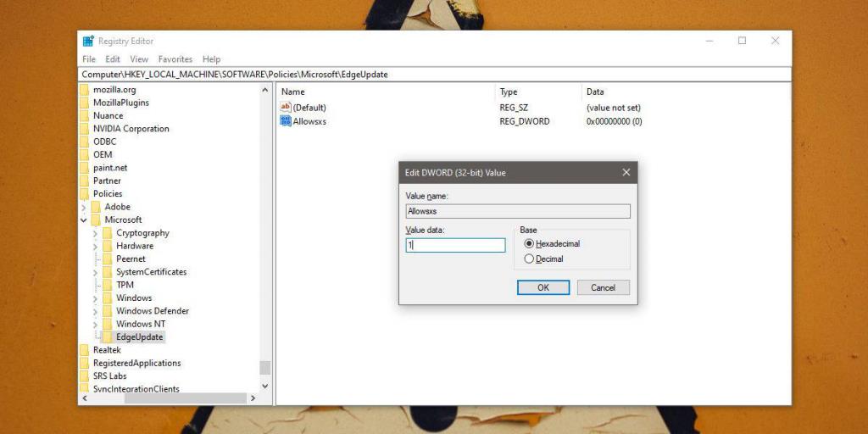Click the Policies folder icon
Image resolution: width=868 pixels, height=434 pixels.
pos(84,194)
